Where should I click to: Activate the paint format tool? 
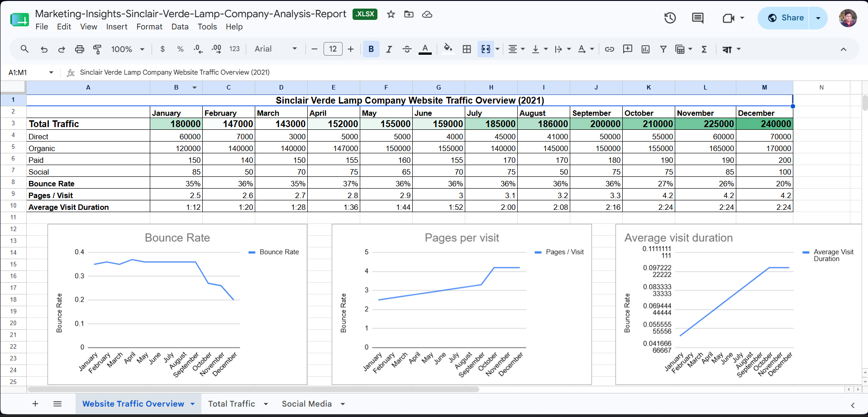97,49
